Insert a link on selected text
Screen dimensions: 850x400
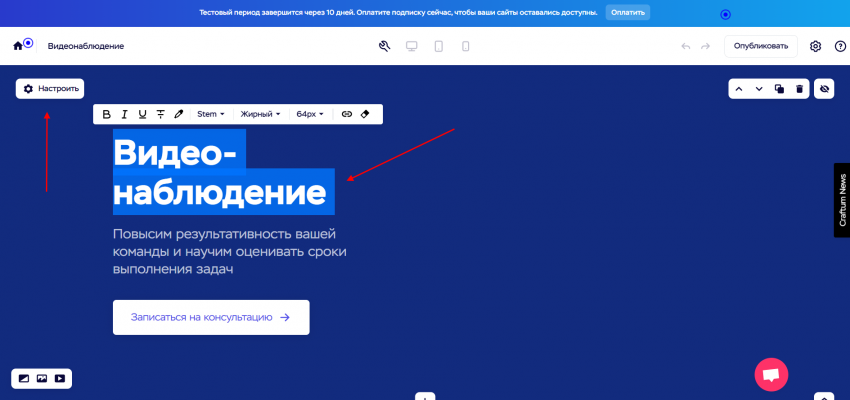coord(347,114)
